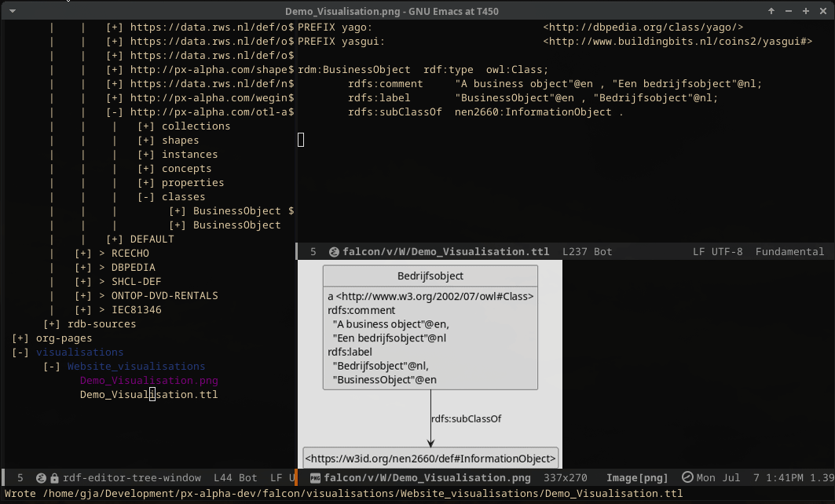Click the keep-above arrow icon in title bar
835x504 pixels.
point(771,11)
